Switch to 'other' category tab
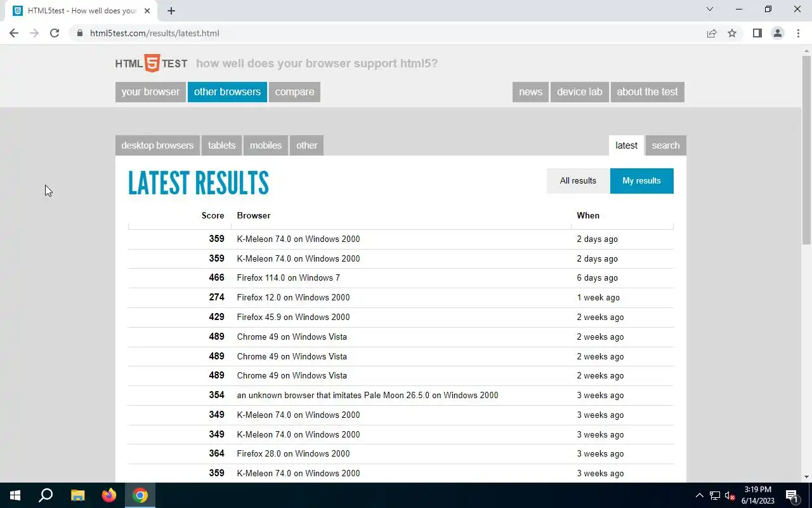Image resolution: width=812 pixels, height=508 pixels. click(306, 145)
